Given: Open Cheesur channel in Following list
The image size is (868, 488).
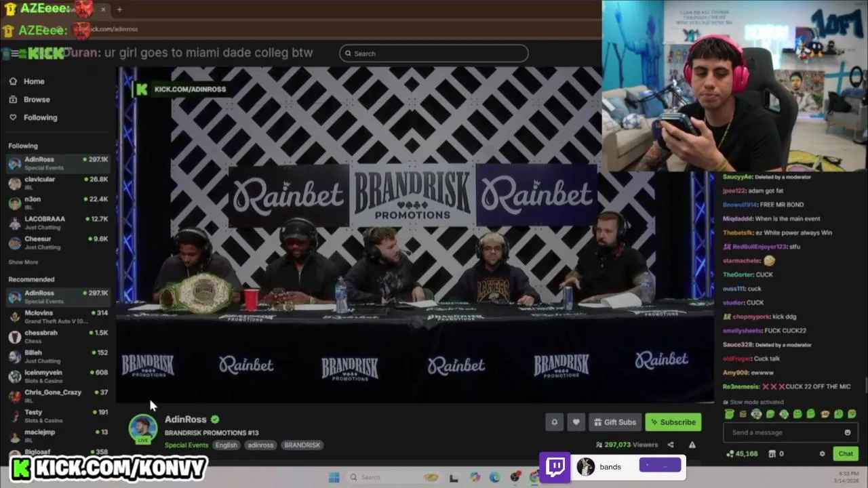Looking at the screenshot, I should click(58, 243).
